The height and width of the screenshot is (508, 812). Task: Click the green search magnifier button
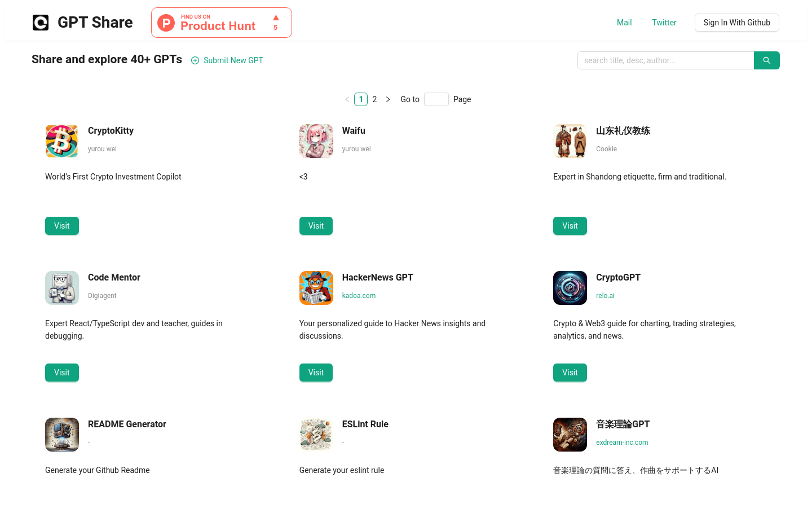tap(767, 60)
